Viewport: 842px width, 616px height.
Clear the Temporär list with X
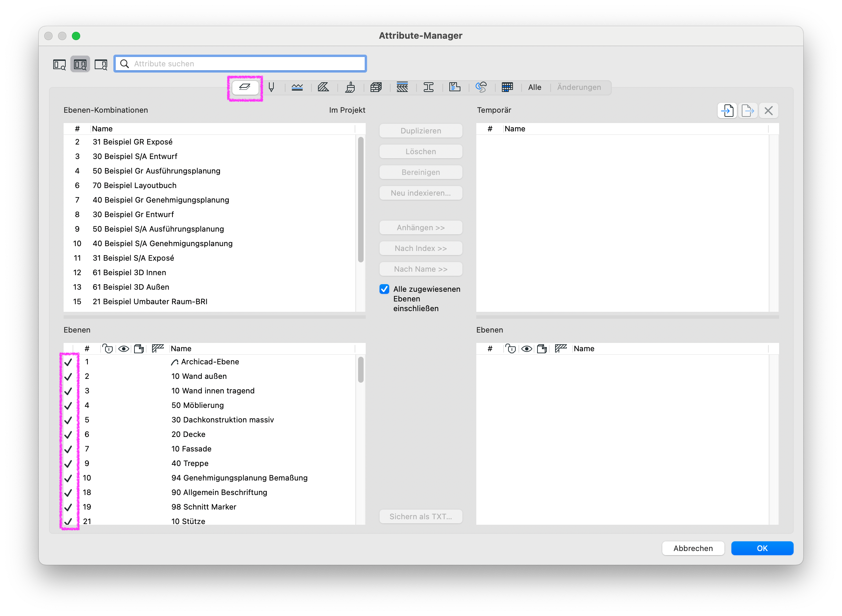point(768,111)
